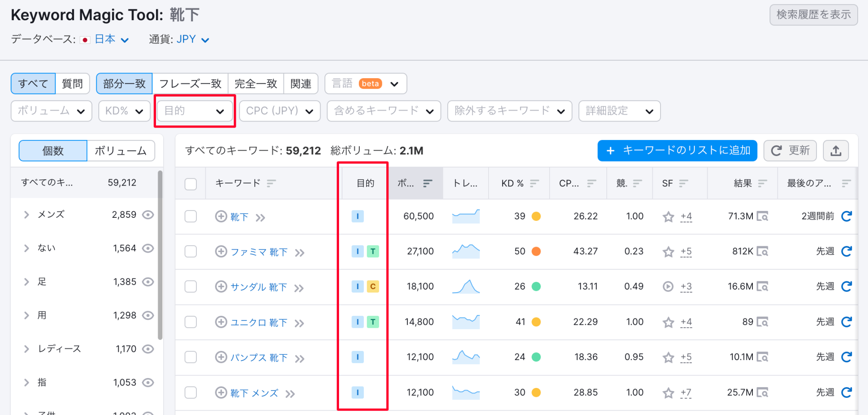
Task: Select all keywords with header checkbox
Action: [x=191, y=184]
